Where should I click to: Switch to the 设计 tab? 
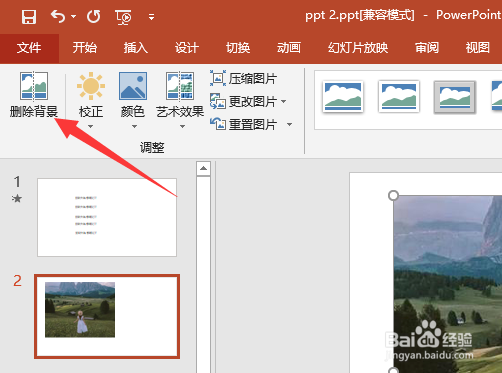[x=187, y=48]
